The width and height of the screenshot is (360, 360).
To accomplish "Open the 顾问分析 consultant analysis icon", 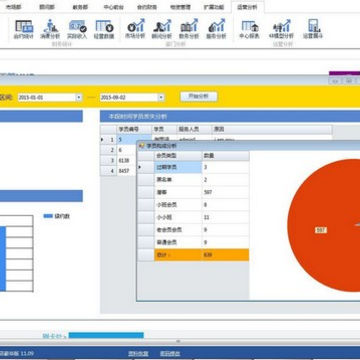I will point(162,30).
